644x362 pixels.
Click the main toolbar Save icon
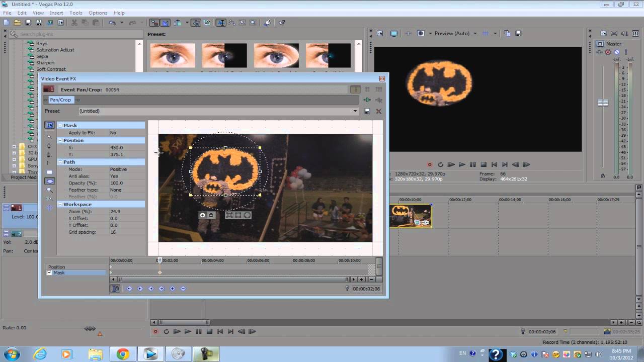pos(28,23)
